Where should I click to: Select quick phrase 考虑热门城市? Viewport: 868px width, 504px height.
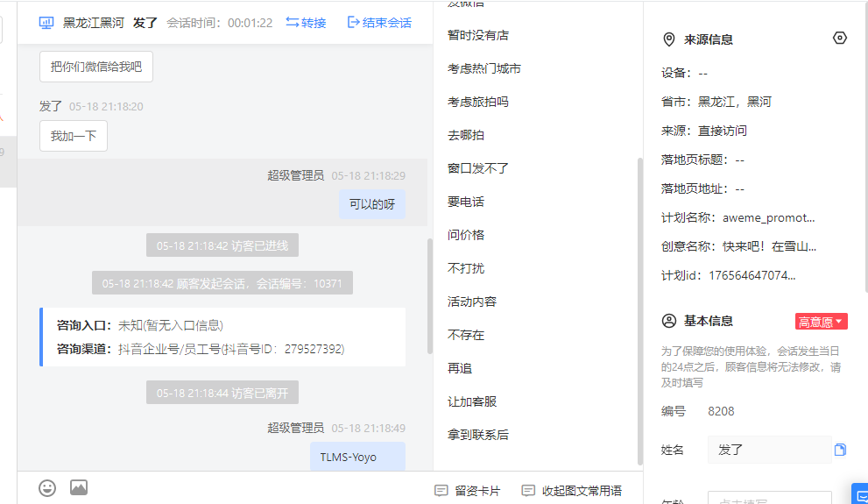tap(483, 68)
